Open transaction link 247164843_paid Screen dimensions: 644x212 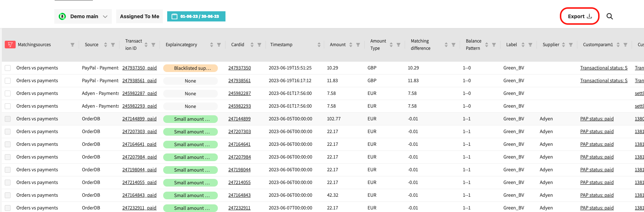coord(140,195)
